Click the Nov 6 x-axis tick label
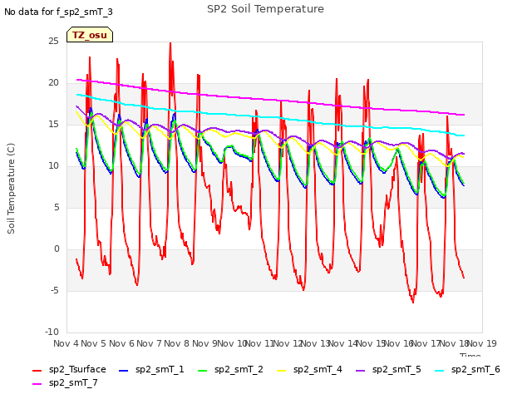This screenshot has height=399, width=532. (121, 343)
